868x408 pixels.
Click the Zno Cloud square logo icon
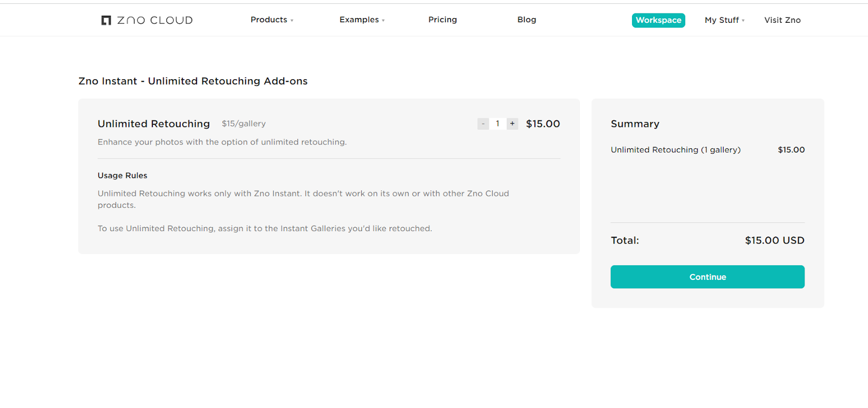106,21
